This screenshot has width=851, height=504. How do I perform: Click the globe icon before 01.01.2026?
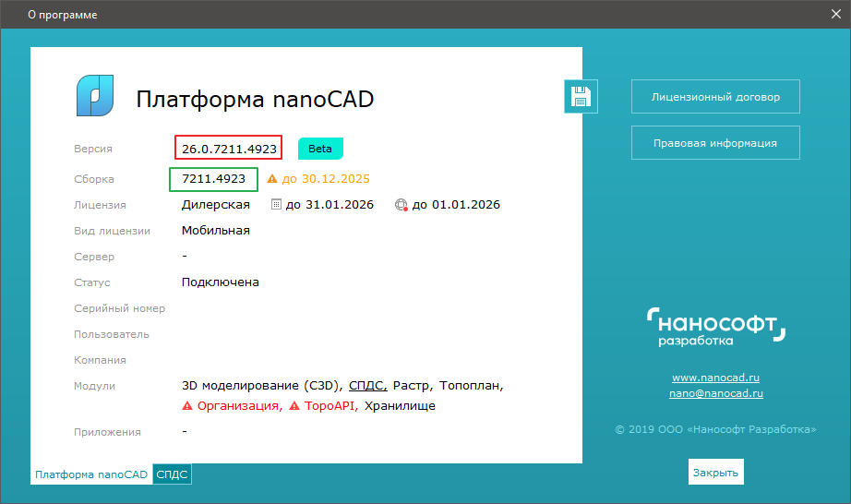[x=401, y=205]
